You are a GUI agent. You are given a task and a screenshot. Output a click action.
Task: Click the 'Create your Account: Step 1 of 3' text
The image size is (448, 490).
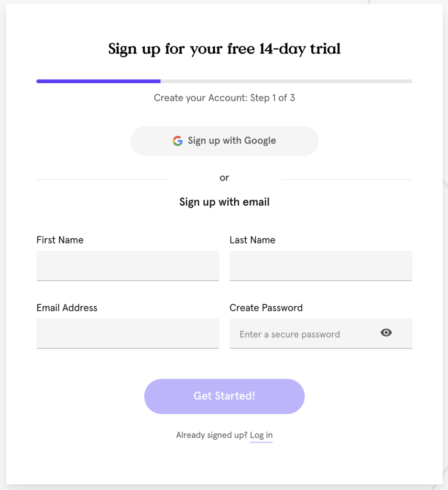click(x=224, y=98)
